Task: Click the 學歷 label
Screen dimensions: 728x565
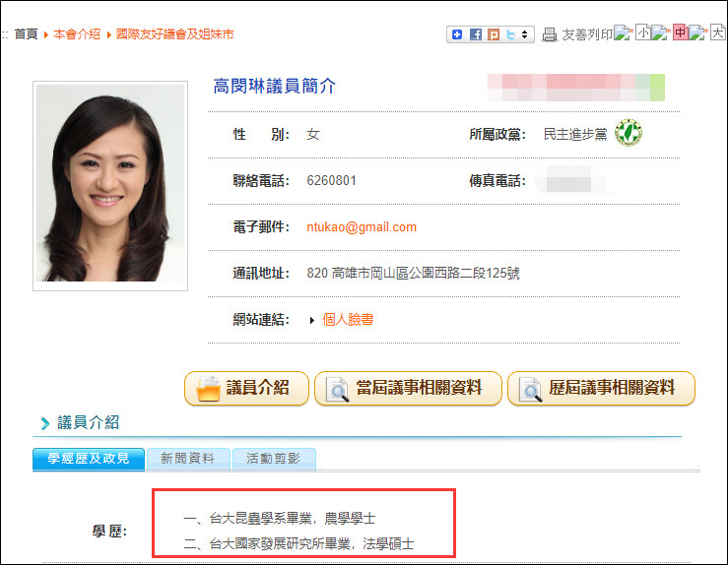Action: [109, 532]
